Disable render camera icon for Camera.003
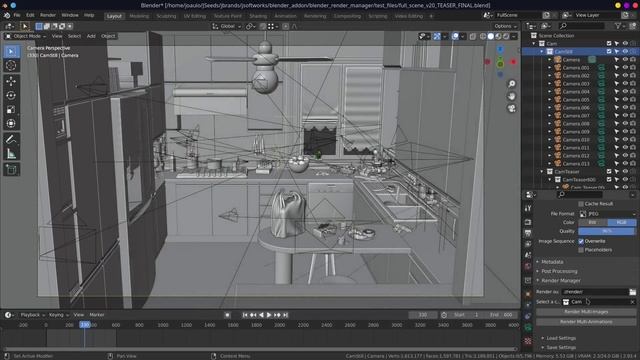640x360 pixels. pyautogui.click(x=633, y=84)
